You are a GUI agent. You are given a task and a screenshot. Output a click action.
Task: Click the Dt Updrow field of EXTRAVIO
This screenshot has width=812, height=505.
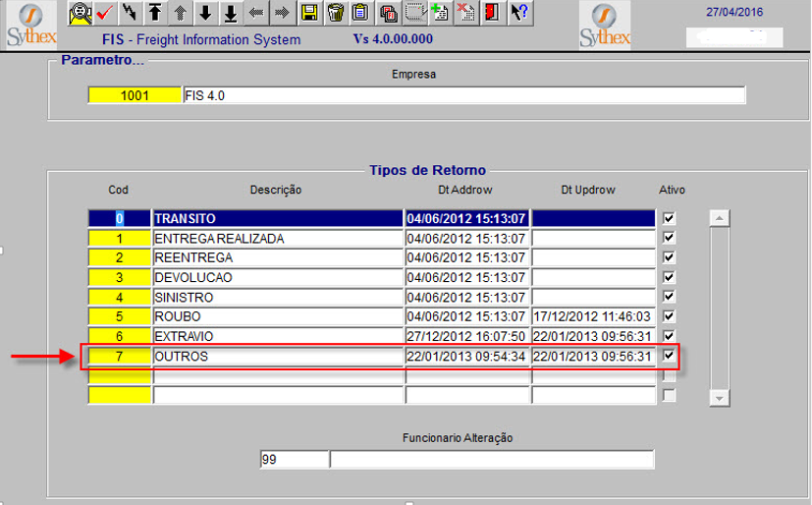[x=592, y=336]
